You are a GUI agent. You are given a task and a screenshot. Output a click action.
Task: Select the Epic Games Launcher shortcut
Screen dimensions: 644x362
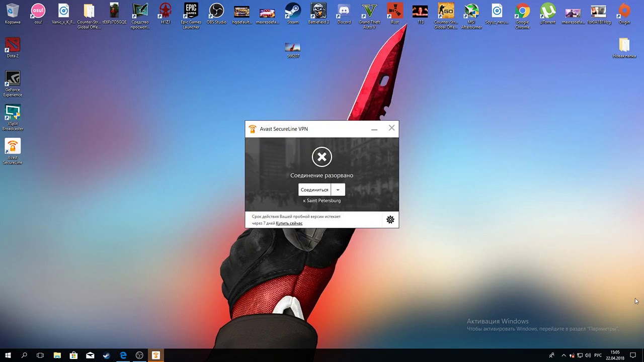pyautogui.click(x=191, y=16)
